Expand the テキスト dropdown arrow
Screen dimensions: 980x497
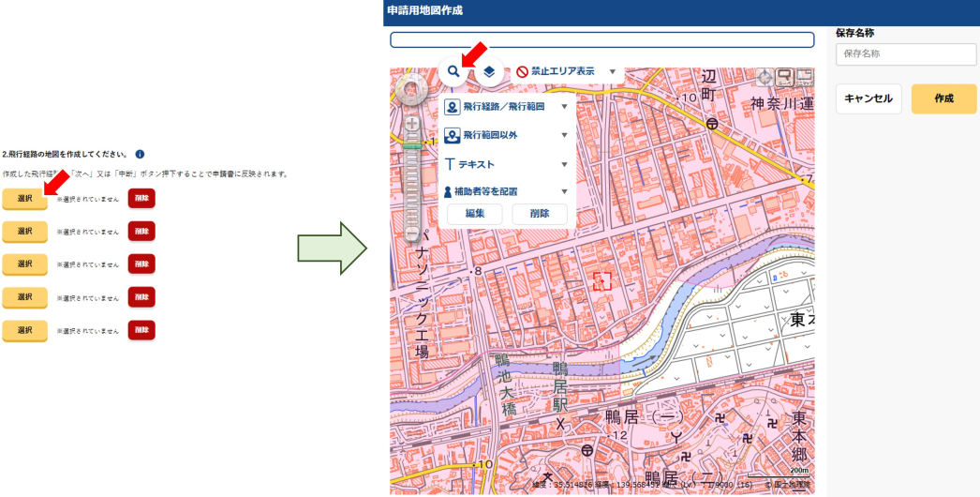coord(564,165)
